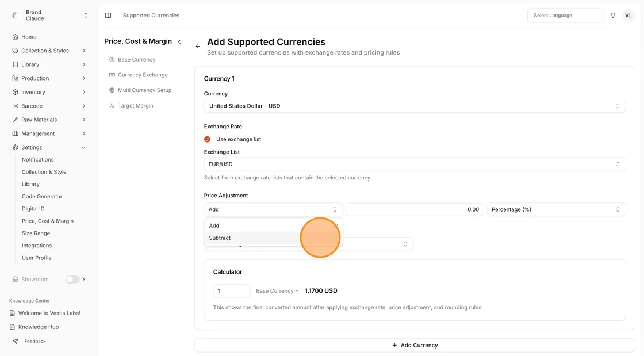The image size is (644, 356).
Task: Toggle the Use exchange list option
Action: 207,139
